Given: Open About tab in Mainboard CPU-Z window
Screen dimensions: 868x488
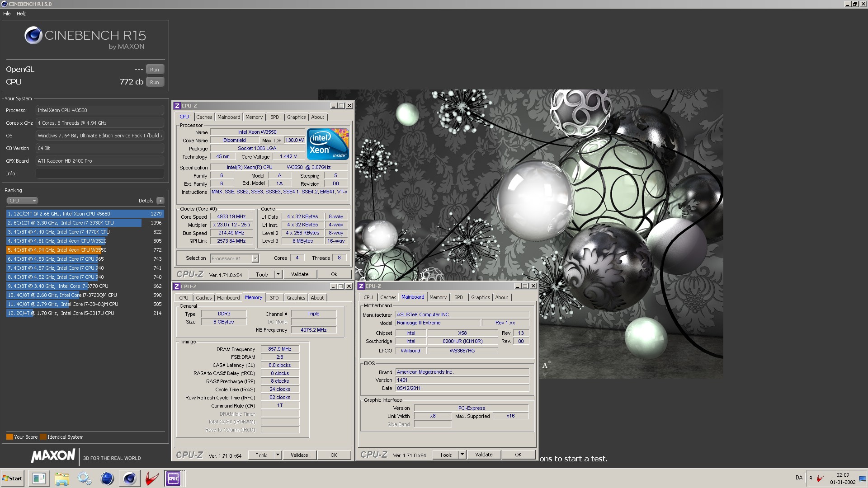Looking at the screenshot, I should pos(501,297).
